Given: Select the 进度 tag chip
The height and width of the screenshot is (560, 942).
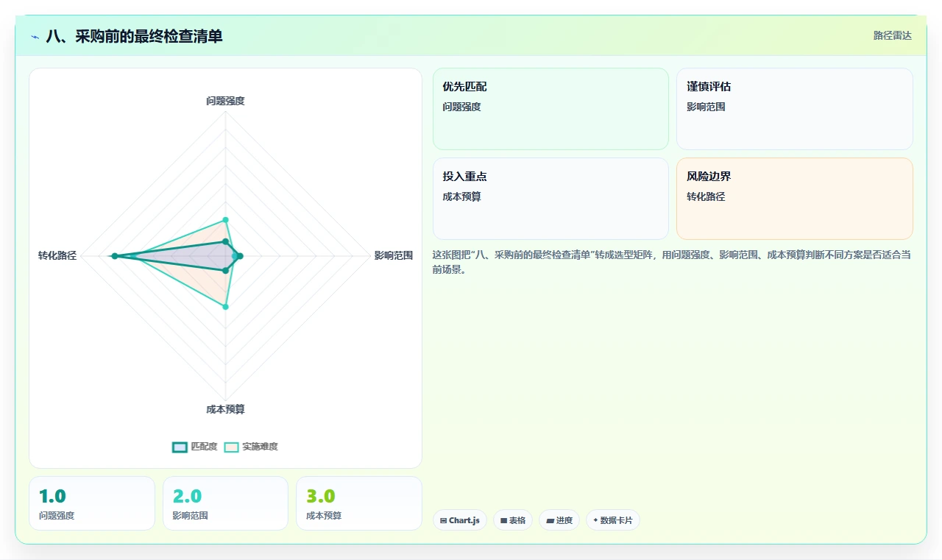Looking at the screenshot, I should pyautogui.click(x=559, y=520).
